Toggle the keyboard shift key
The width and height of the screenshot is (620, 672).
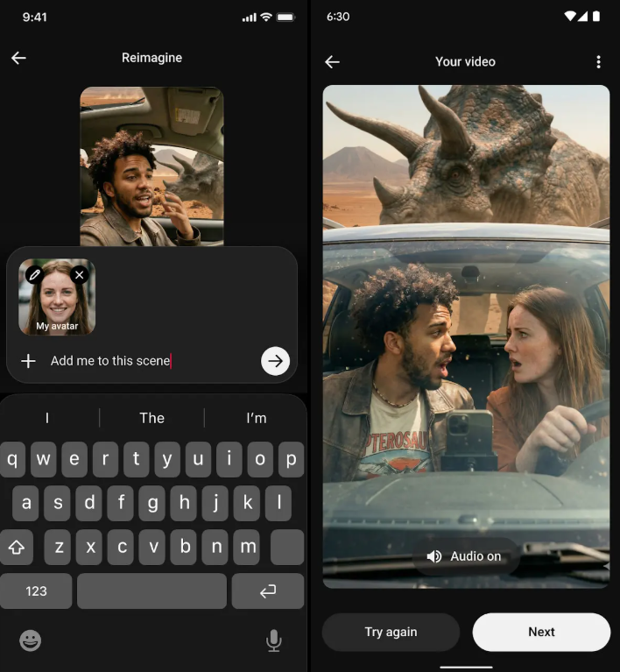point(17,548)
